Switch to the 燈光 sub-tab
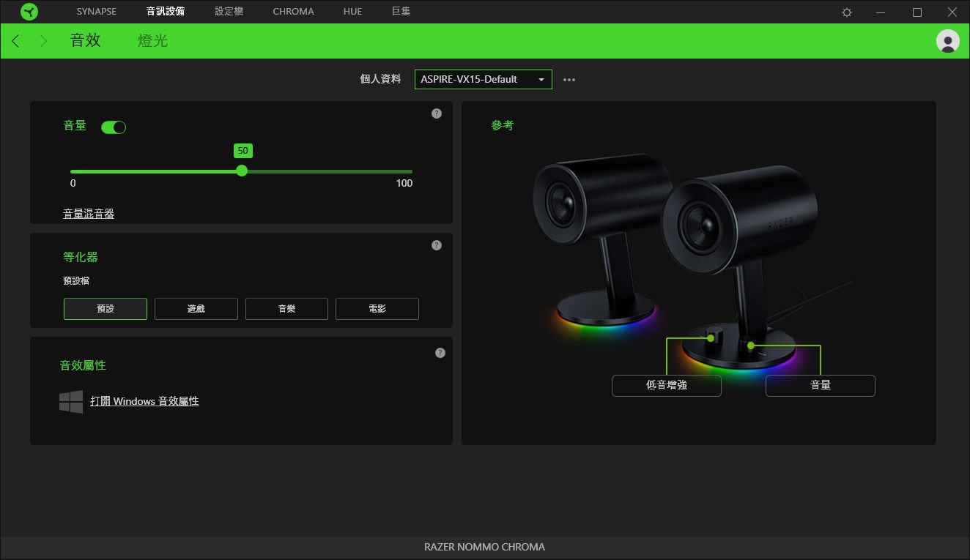 click(153, 41)
